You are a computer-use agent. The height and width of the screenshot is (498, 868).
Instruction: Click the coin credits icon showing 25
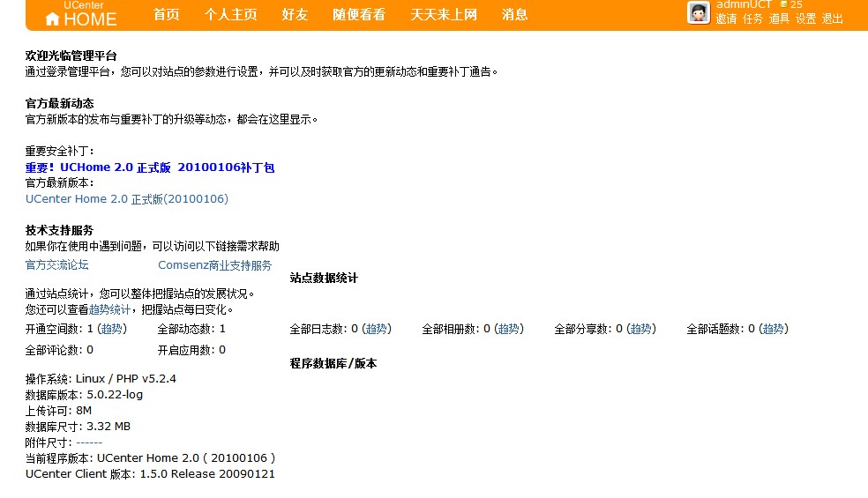pyautogui.click(x=783, y=4)
